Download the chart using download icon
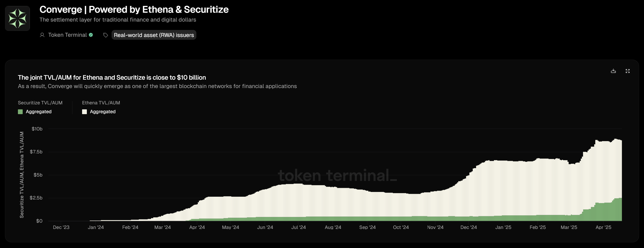The image size is (644, 248). (613, 71)
